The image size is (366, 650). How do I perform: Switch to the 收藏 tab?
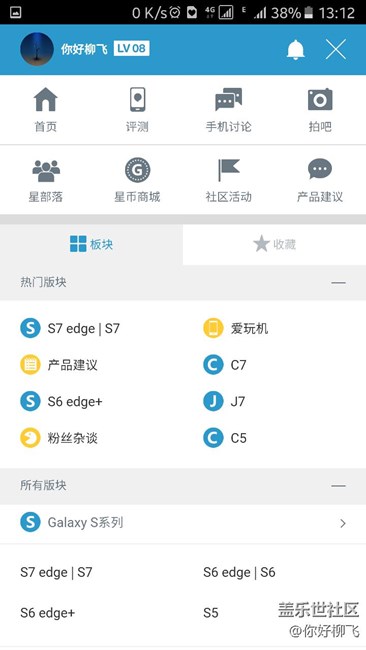tap(274, 245)
